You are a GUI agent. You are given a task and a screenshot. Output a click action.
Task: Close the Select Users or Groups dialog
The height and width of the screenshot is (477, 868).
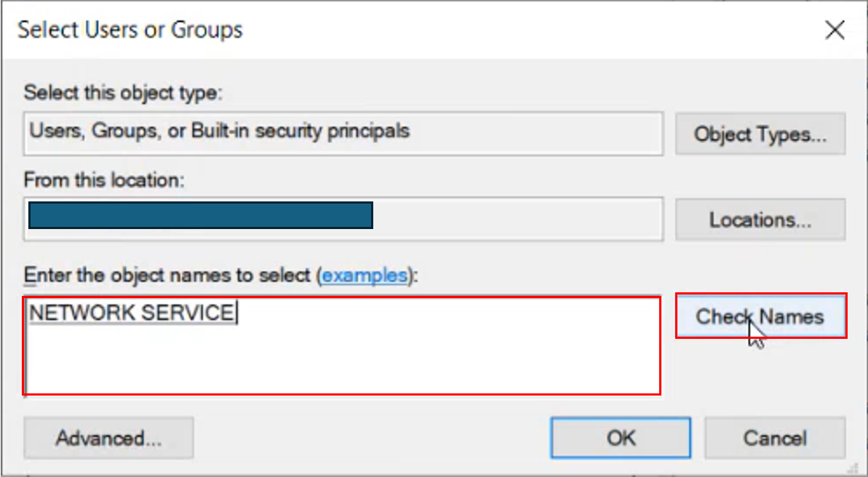coord(835,31)
